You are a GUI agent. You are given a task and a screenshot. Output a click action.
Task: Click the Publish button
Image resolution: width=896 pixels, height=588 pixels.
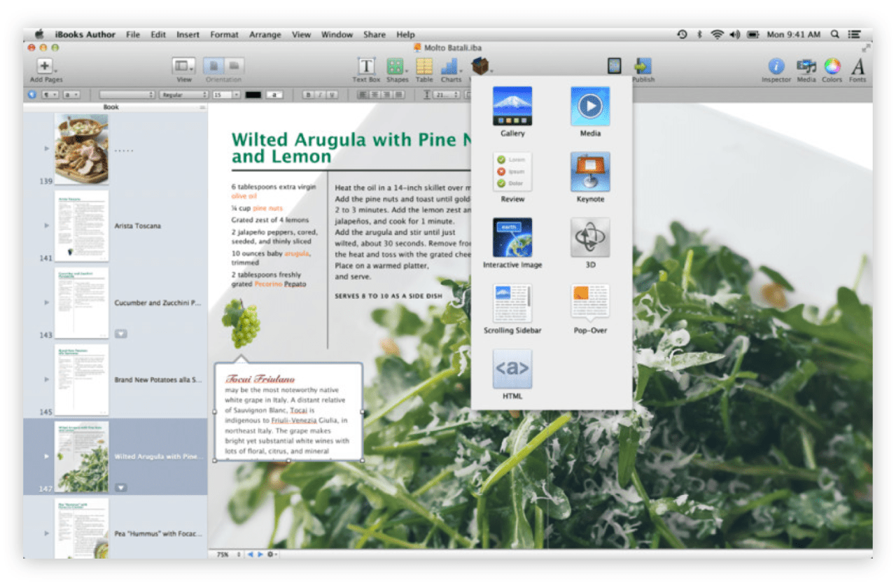click(643, 68)
